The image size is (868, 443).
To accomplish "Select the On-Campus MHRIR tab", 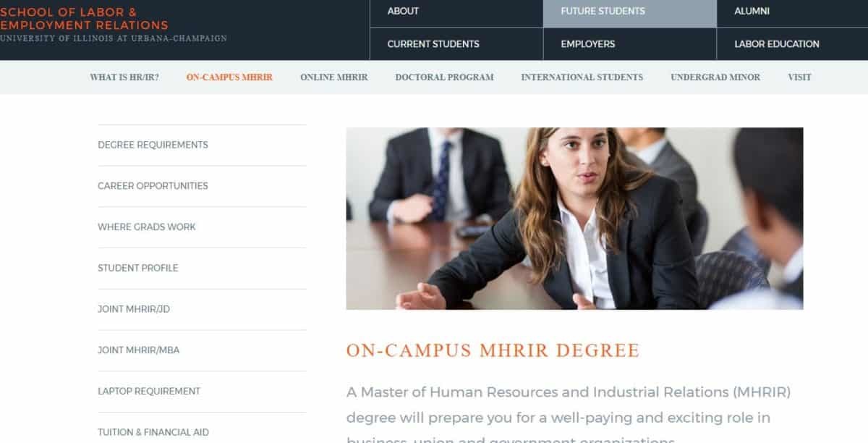I will pos(229,77).
